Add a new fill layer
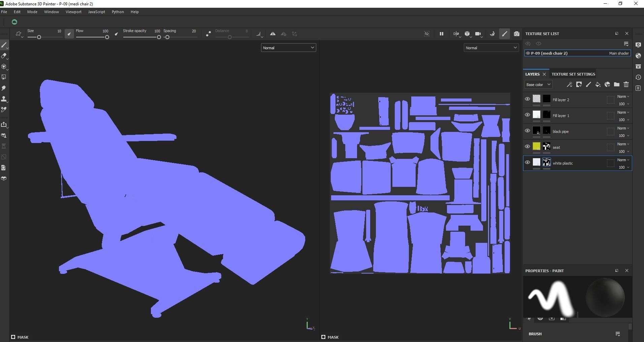This screenshot has width=644, height=342. (x=598, y=85)
